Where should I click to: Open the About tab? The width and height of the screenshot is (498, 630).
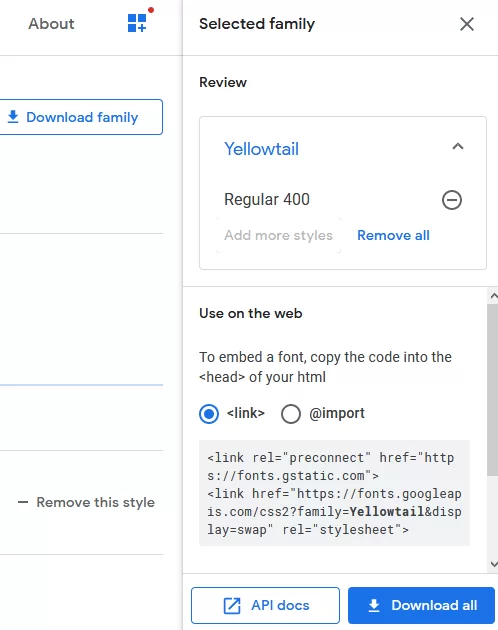(x=51, y=24)
